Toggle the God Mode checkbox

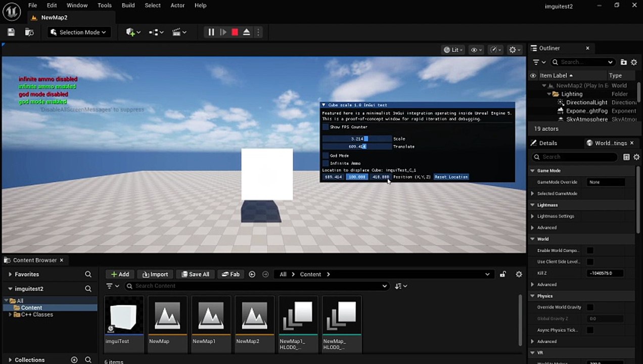point(326,156)
